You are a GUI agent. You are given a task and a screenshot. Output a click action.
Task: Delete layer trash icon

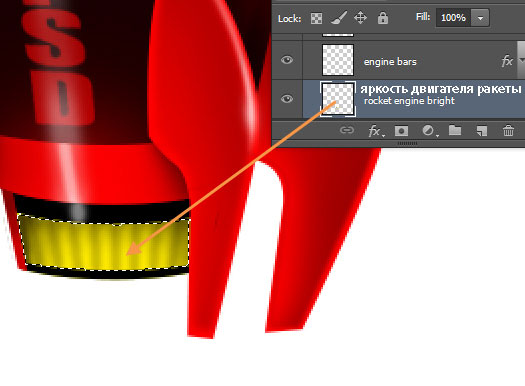pyautogui.click(x=508, y=130)
